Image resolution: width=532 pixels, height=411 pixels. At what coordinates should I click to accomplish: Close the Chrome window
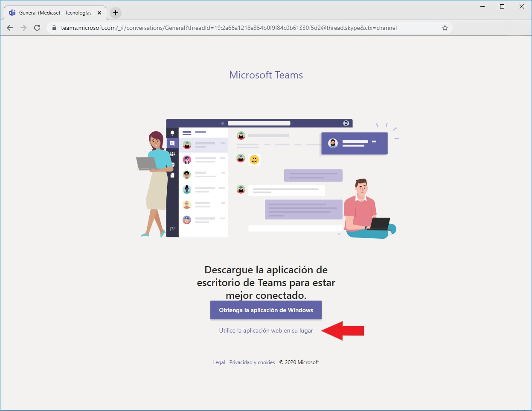tap(521, 6)
